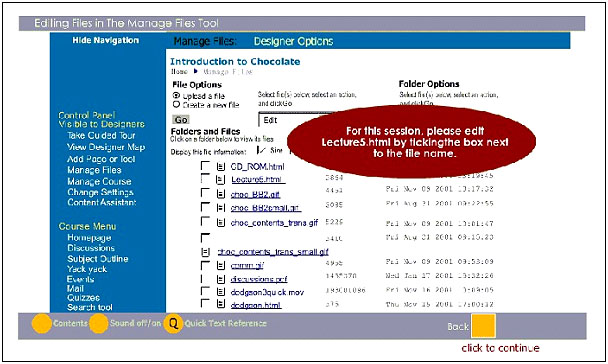The width and height of the screenshot is (608, 364).
Task: Go to Mail in Course Menu
Action: pos(75,288)
